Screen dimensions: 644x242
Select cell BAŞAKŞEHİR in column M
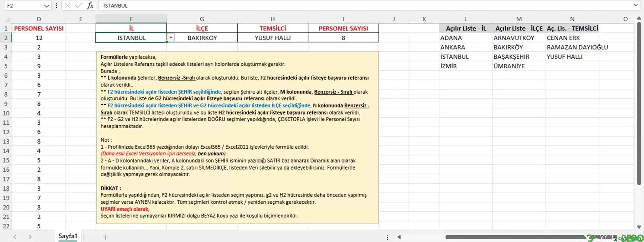[519, 57]
